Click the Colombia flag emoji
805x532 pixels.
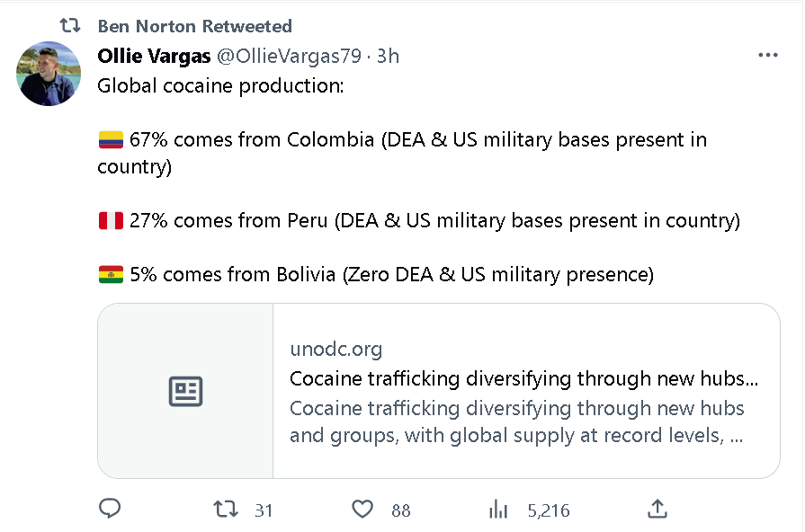coord(111,139)
